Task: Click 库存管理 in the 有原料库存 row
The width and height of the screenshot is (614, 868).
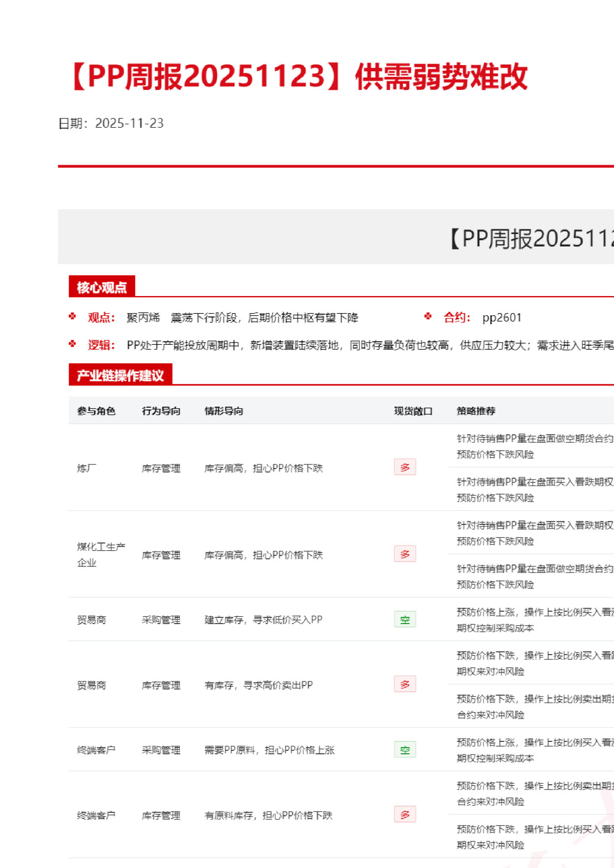Action: 161,815
